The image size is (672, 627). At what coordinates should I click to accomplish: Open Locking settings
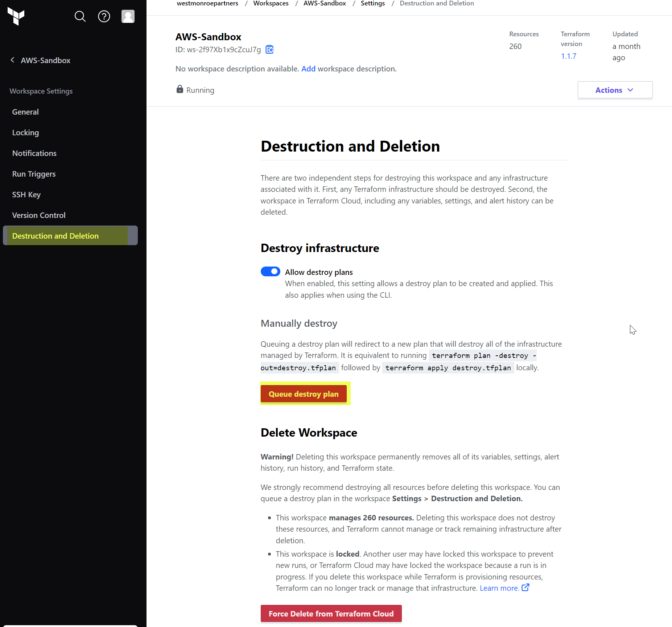point(25,133)
